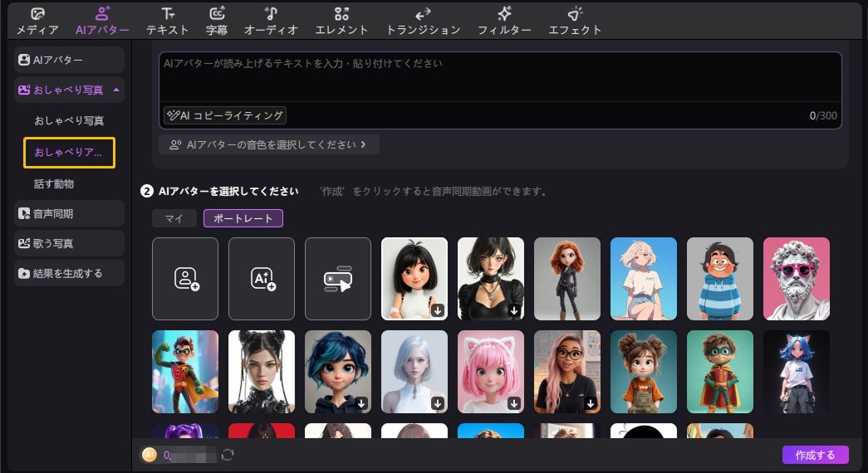Click the 作成する button
The image size is (868, 473).
(815, 455)
